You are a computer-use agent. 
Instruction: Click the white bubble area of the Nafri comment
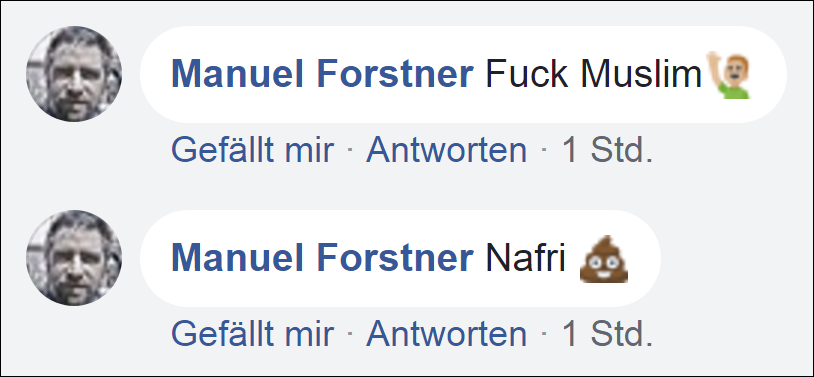[400, 258]
